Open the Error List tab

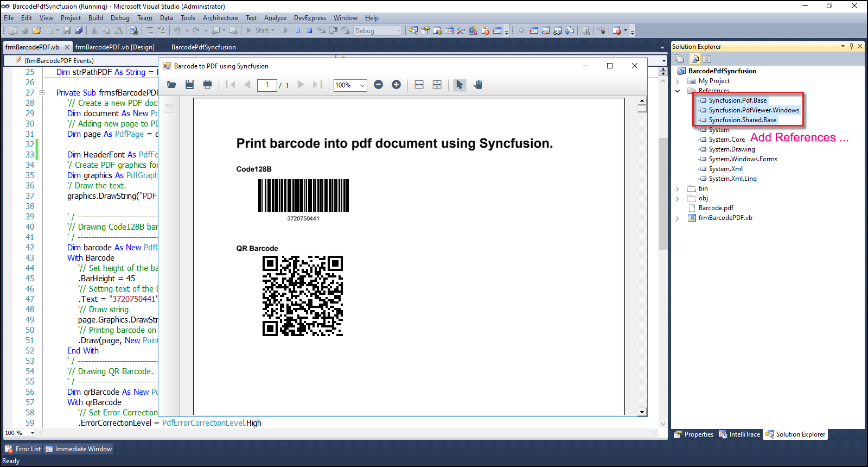[23, 449]
